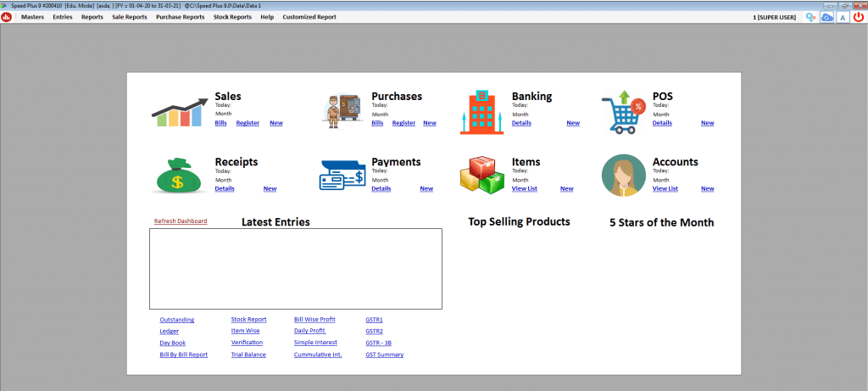Open the Masters menu
Viewport: 868px width, 391px height.
click(x=32, y=17)
